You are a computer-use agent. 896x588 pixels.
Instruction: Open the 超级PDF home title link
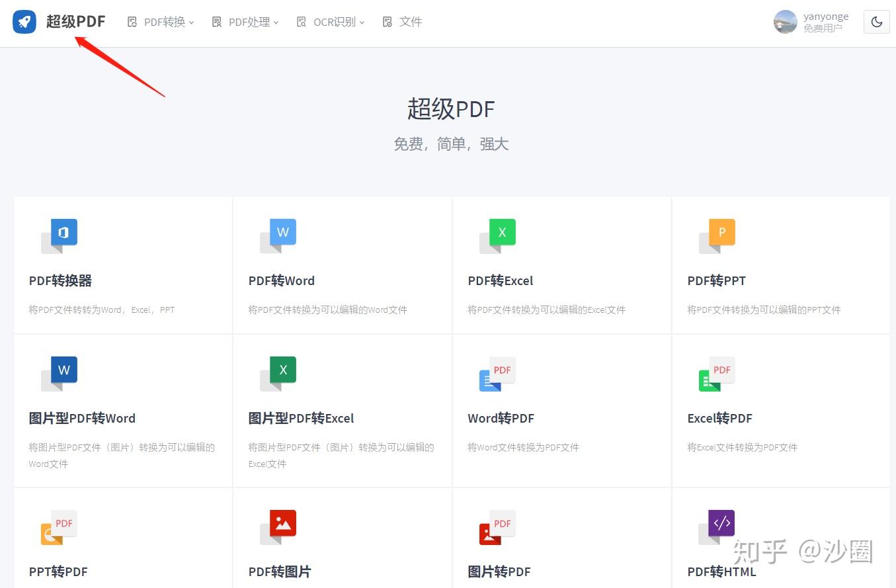pos(75,22)
